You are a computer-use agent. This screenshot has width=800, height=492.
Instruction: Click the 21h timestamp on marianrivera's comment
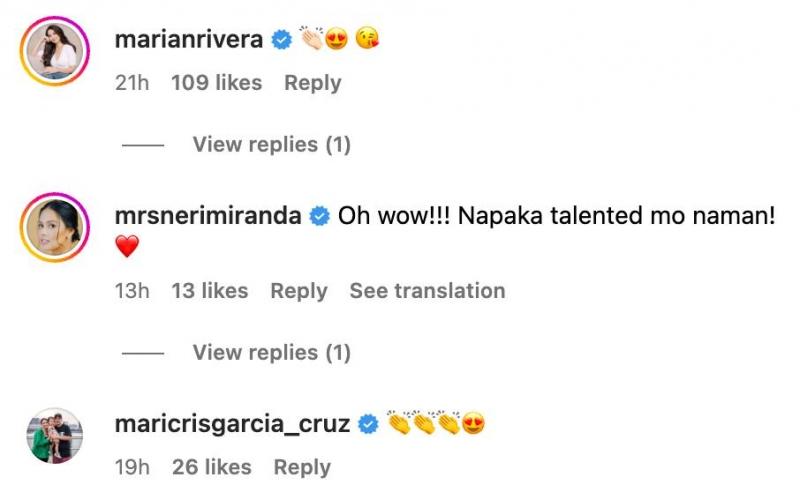pyautogui.click(x=132, y=83)
